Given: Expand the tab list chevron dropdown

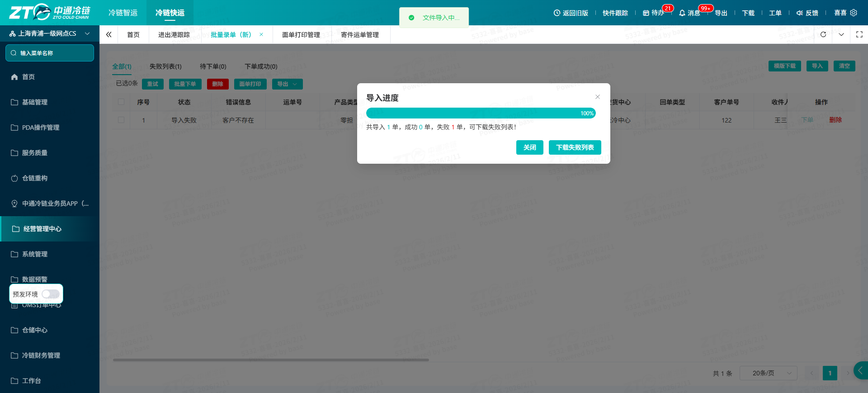Looking at the screenshot, I should [x=841, y=34].
